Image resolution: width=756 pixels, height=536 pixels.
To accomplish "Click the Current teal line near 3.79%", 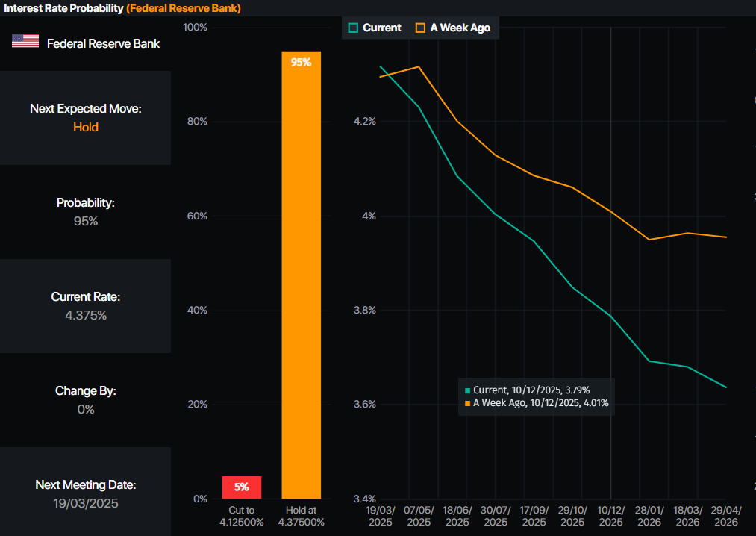I will pyautogui.click(x=611, y=316).
